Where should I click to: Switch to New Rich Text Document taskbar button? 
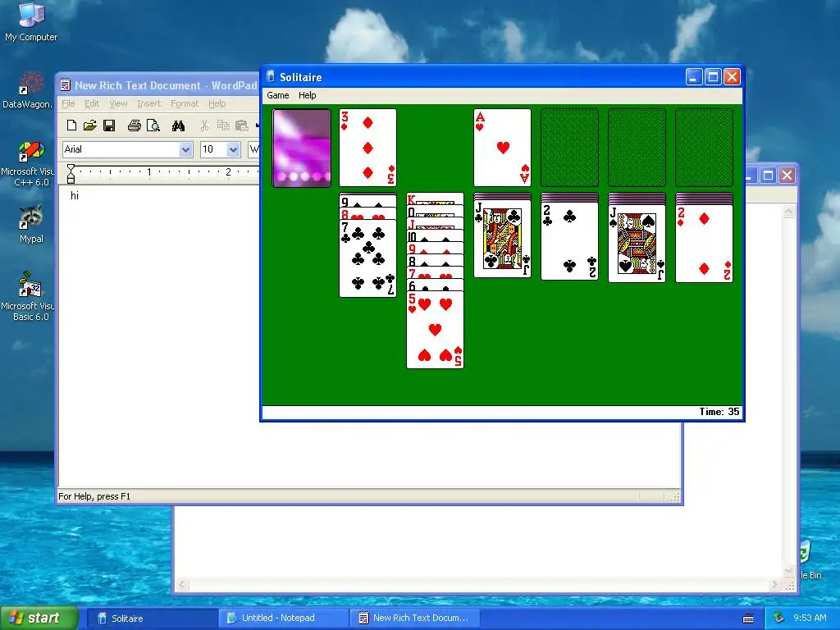(415, 619)
